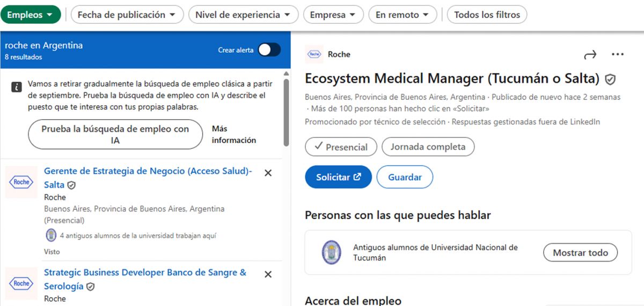Open the Empresa filter dropdown
The height and width of the screenshot is (306, 644).
point(333,15)
